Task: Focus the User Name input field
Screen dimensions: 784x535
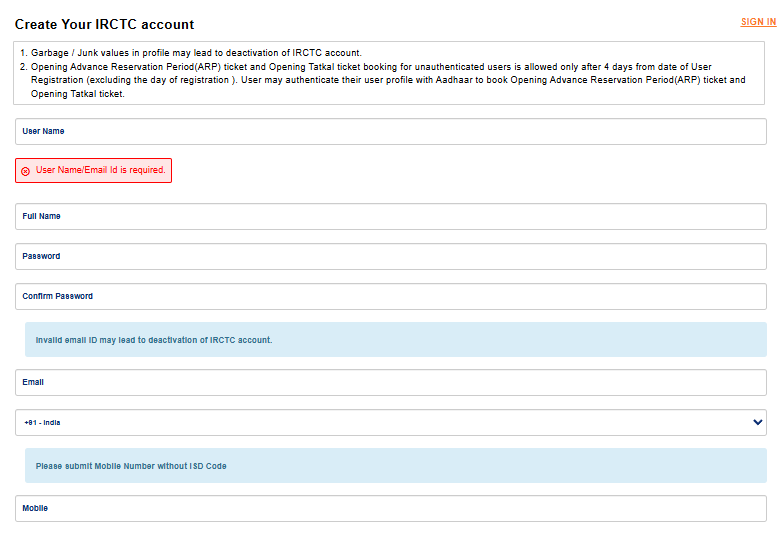Action: click(390, 132)
